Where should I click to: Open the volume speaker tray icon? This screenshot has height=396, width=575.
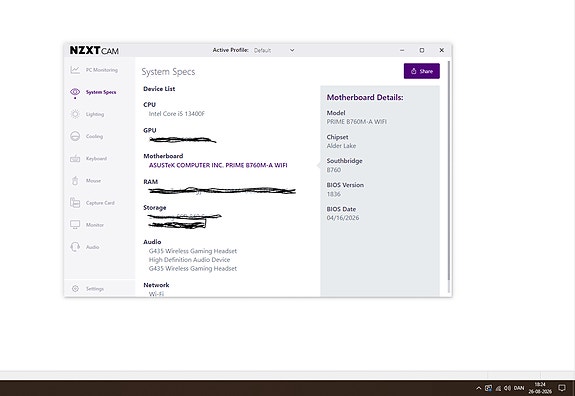tap(507, 388)
